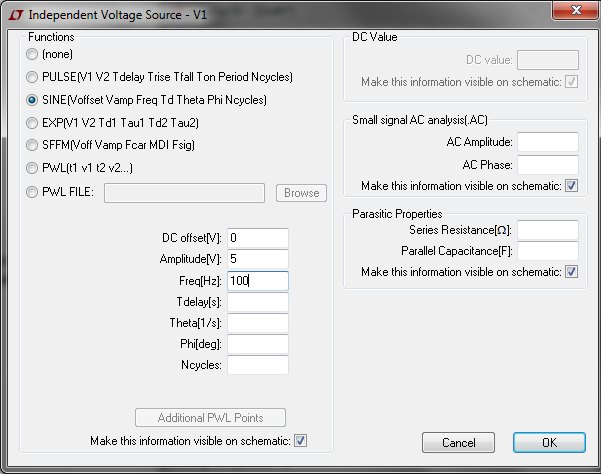This screenshot has height=474, width=601.
Task: Select the (none) function radio button
Action: (32, 54)
